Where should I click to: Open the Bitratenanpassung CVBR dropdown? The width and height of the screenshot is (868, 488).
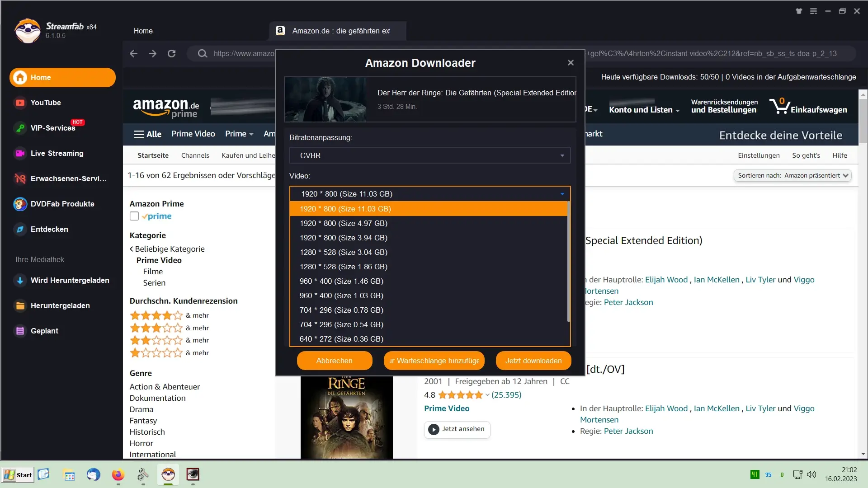(430, 155)
